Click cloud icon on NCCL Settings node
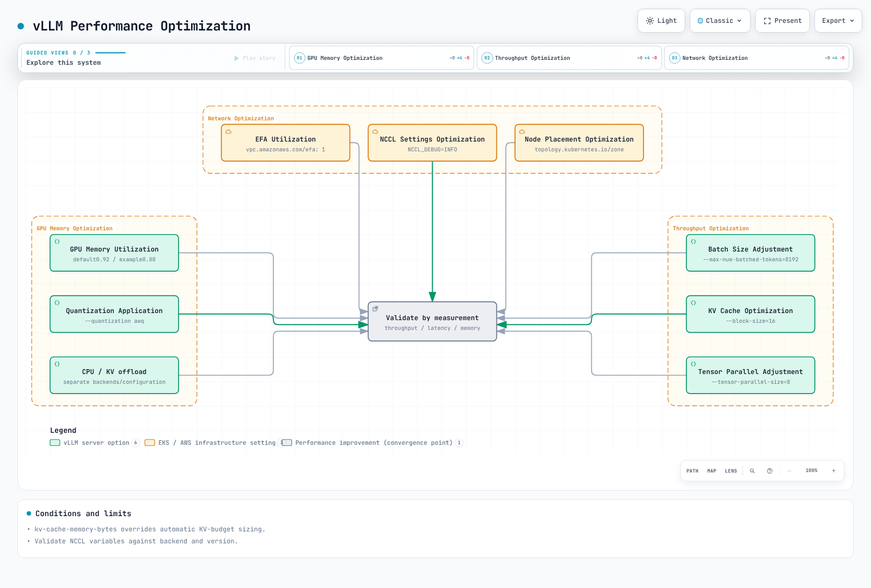This screenshot has height=588, width=871. point(375,132)
